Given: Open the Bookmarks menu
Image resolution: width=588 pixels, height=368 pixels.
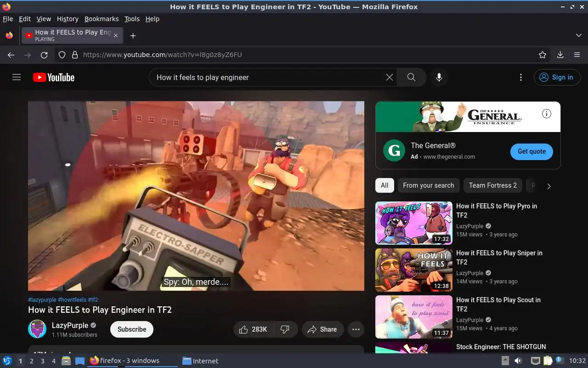Looking at the screenshot, I should pyautogui.click(x=102, y=19).
